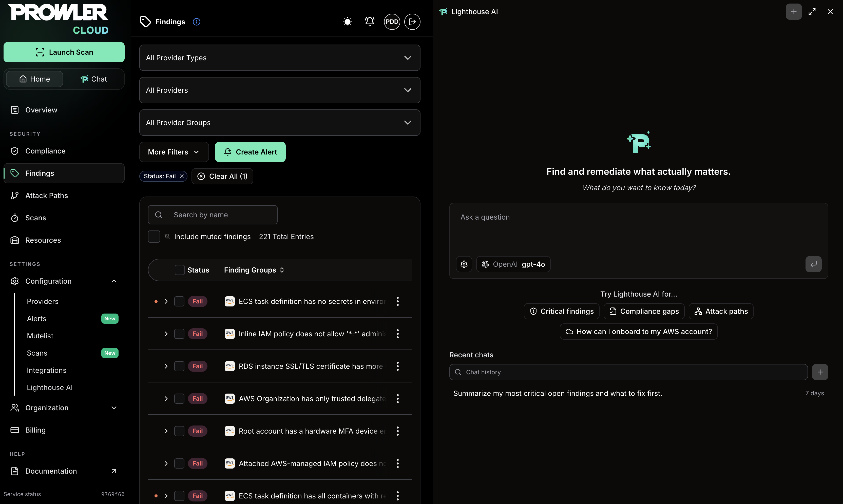Check the AWS Organization trusted delegate row
This screenshot has height=504, width=843.
click(x=179, y=399)
